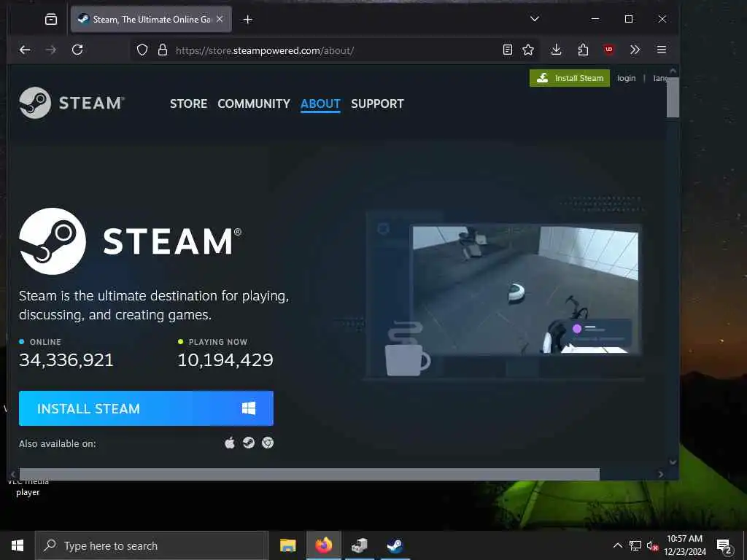Open the notification center icon
The image size is (747, 560).
[724, 546]
